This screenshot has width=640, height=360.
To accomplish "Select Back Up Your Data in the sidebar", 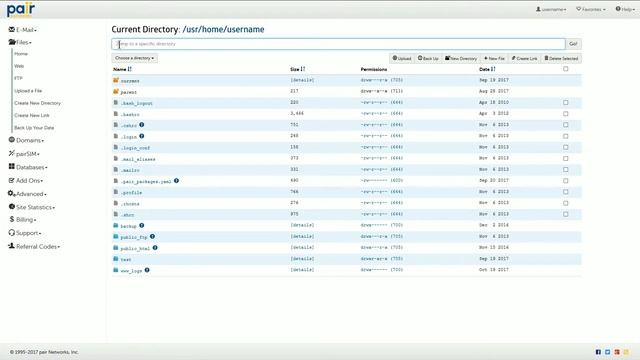I will [x=34, y=128].
